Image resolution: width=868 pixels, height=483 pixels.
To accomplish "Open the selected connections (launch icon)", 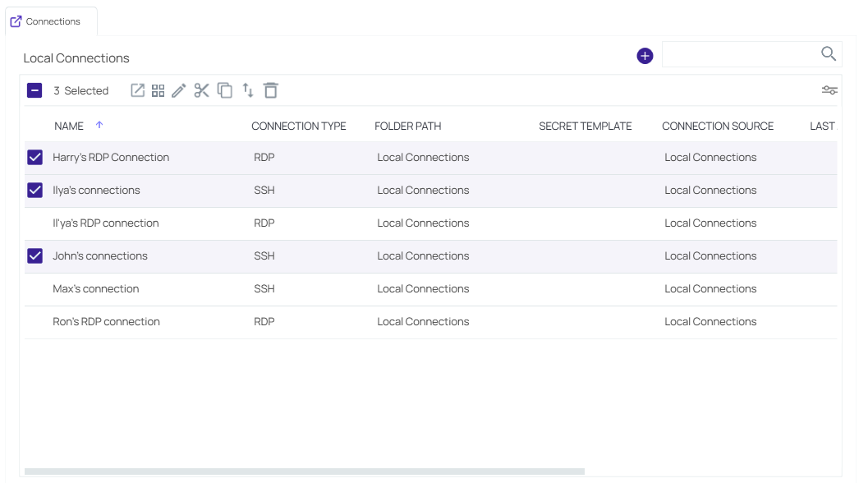I will pos(137,90).
